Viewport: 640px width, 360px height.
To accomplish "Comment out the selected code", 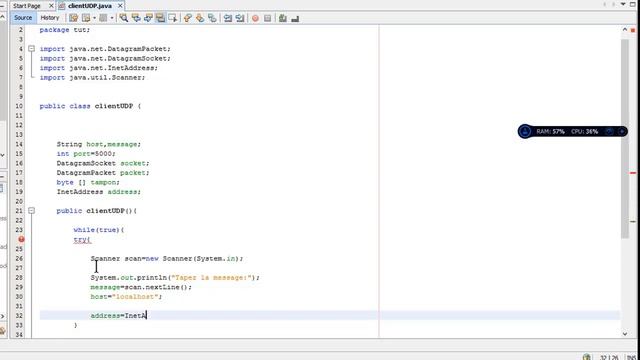I will pyautogui.click(x=282, y=18).
